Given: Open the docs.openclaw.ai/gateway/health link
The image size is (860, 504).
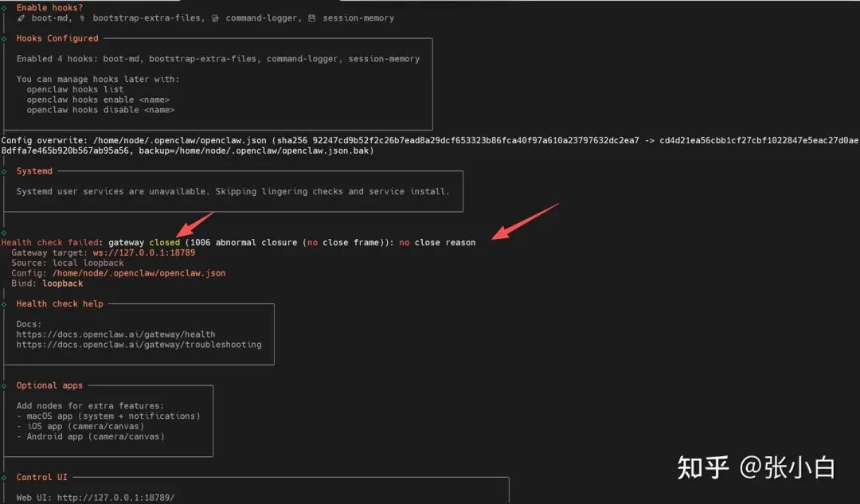Looking at the screenshot, I should click(x=115, y=334).
